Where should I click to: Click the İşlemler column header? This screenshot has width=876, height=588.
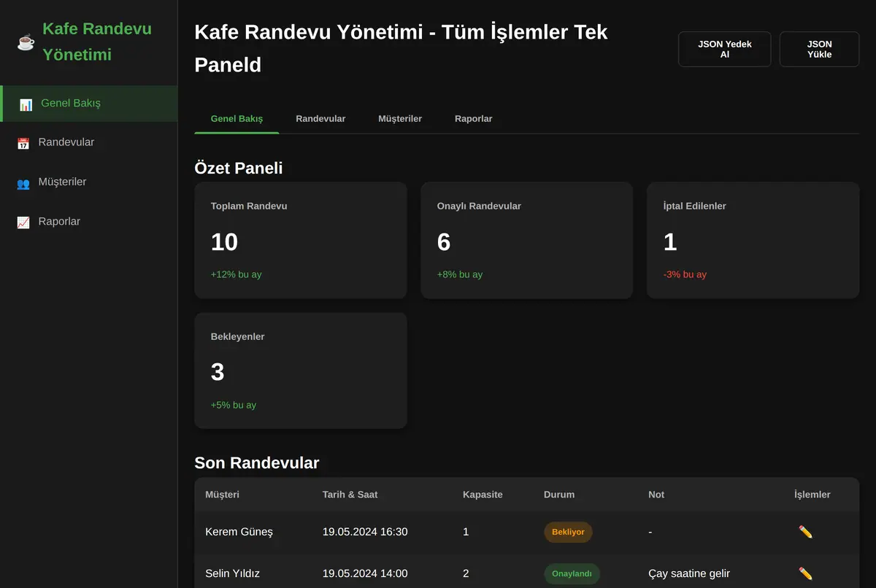812,495
